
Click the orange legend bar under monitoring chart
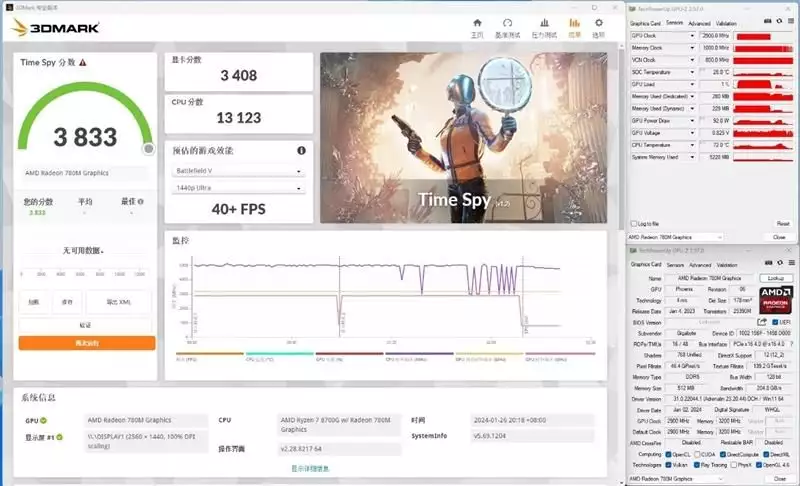(x=210, y=353)
